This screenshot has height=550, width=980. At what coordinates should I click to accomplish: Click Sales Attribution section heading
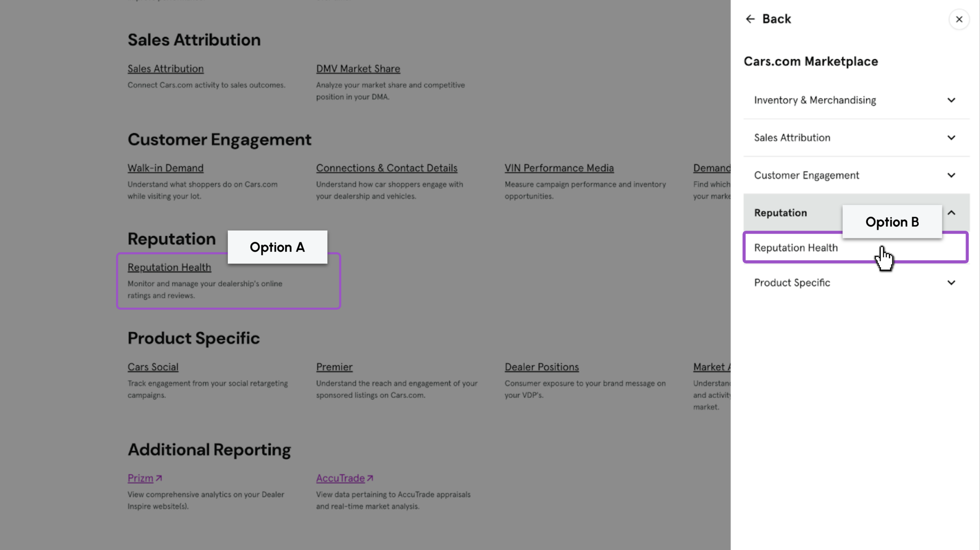194,40
